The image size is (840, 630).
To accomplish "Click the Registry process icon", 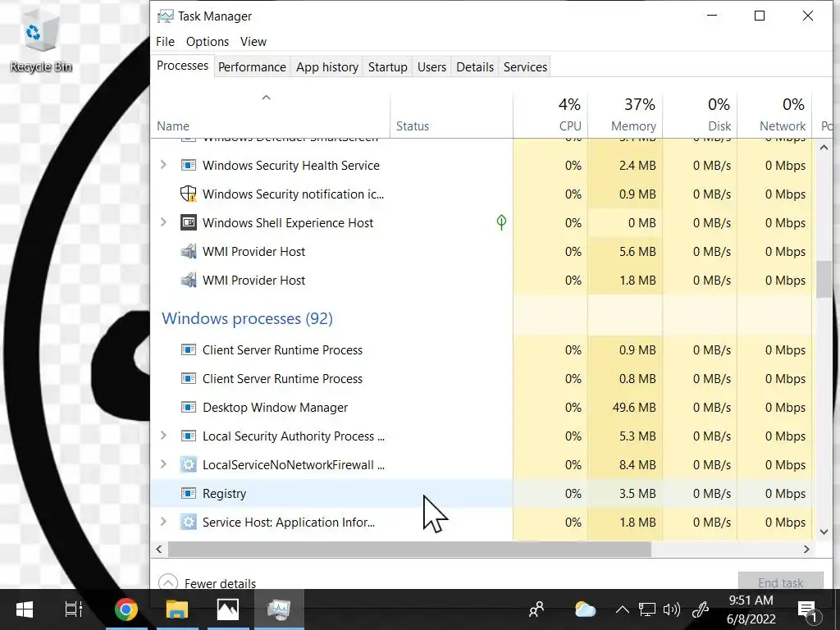I will pos(188,493).
